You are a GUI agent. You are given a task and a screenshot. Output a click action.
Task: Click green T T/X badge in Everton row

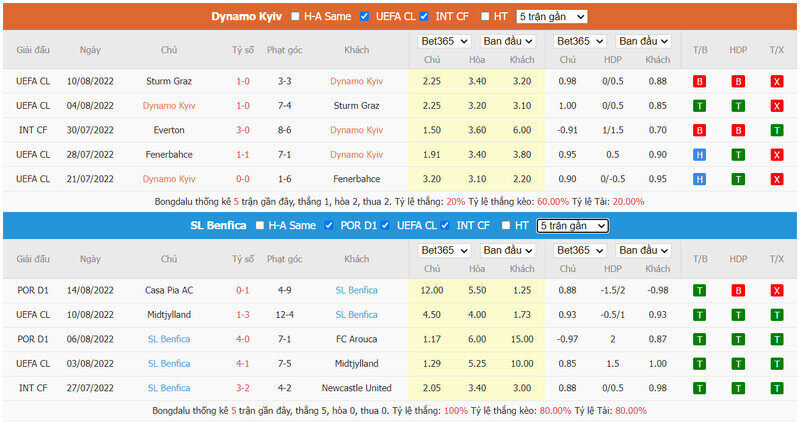777,131
